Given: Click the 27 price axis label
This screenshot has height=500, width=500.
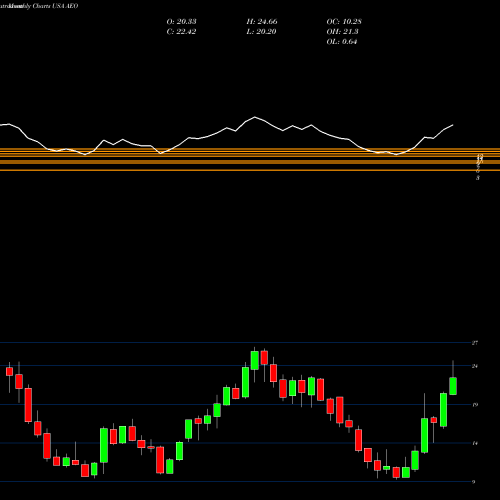Looking at the screenshot, I should pyautogui.click(x=475, y=343).
